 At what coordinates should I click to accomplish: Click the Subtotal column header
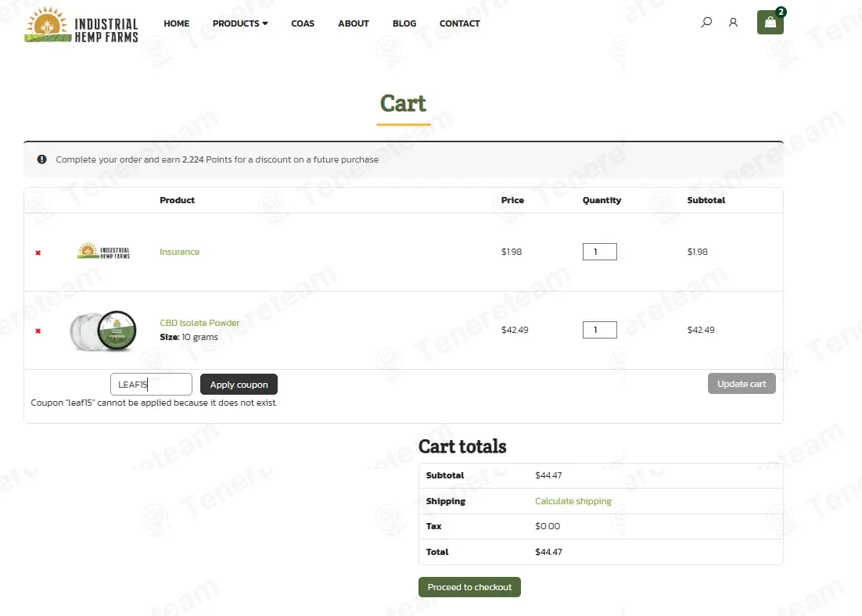tap(706, 200)
